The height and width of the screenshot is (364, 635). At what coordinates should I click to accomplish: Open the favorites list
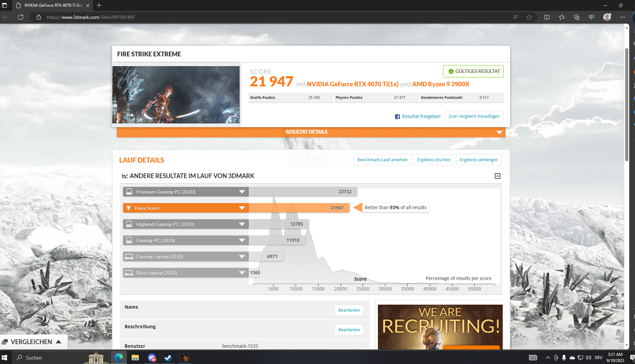pyautogui.click(x=562, y=17)
